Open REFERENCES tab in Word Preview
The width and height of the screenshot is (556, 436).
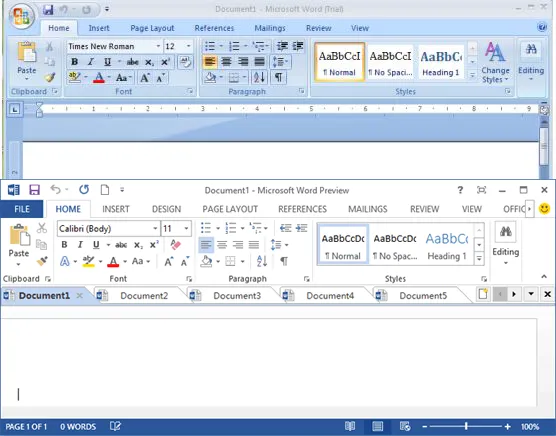coord(302,209)
